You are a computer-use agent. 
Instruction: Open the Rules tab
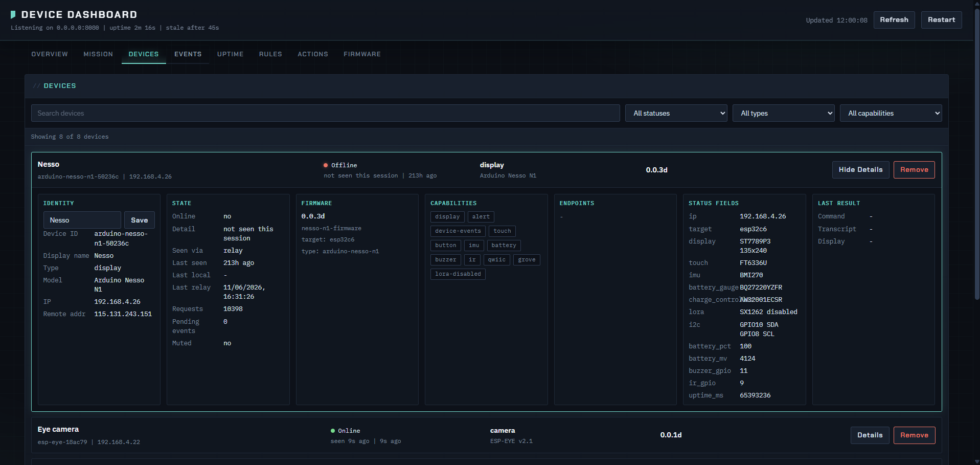tap(270, 54)
